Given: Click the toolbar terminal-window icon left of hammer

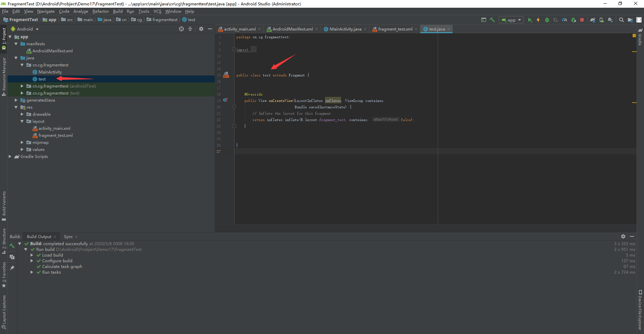Looking at the screenshot, I should (x=483, y=20).
